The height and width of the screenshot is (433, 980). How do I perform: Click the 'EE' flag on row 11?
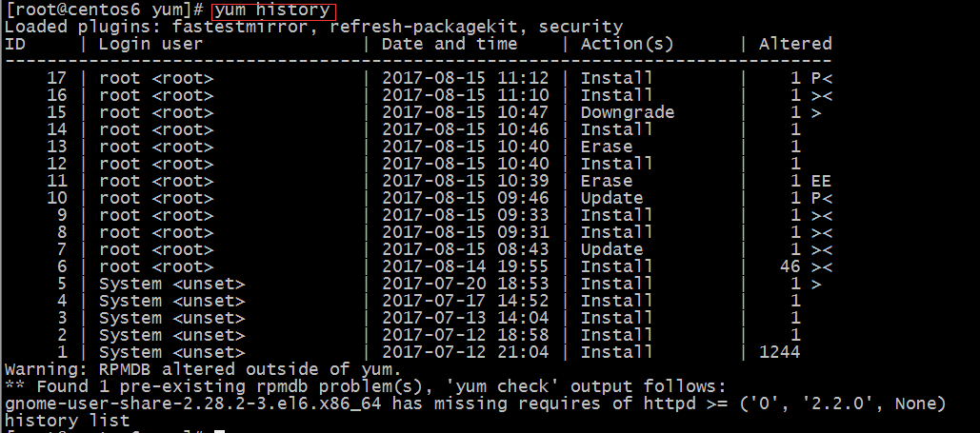[821, 181]
